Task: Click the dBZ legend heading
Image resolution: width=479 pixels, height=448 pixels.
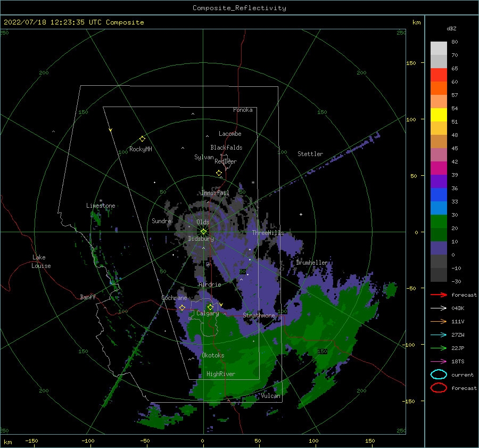Action: pyautogui.click(x=451, y=28)
